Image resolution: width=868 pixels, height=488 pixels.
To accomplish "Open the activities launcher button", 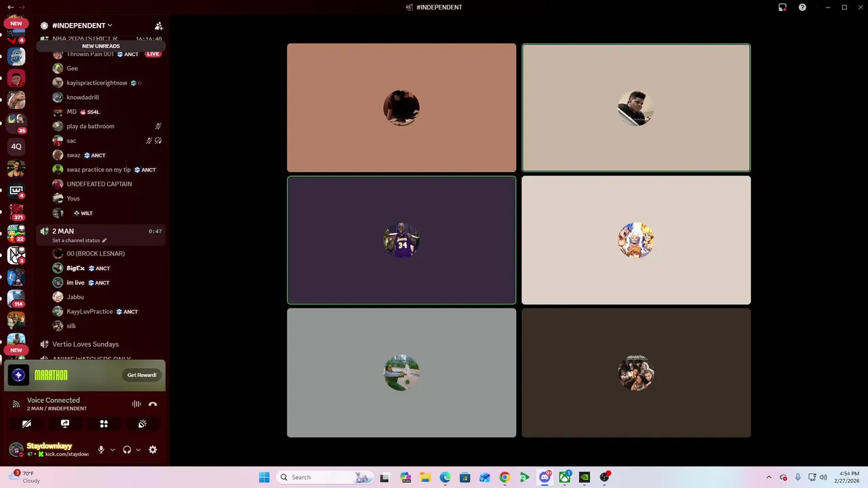I will 104,424.
